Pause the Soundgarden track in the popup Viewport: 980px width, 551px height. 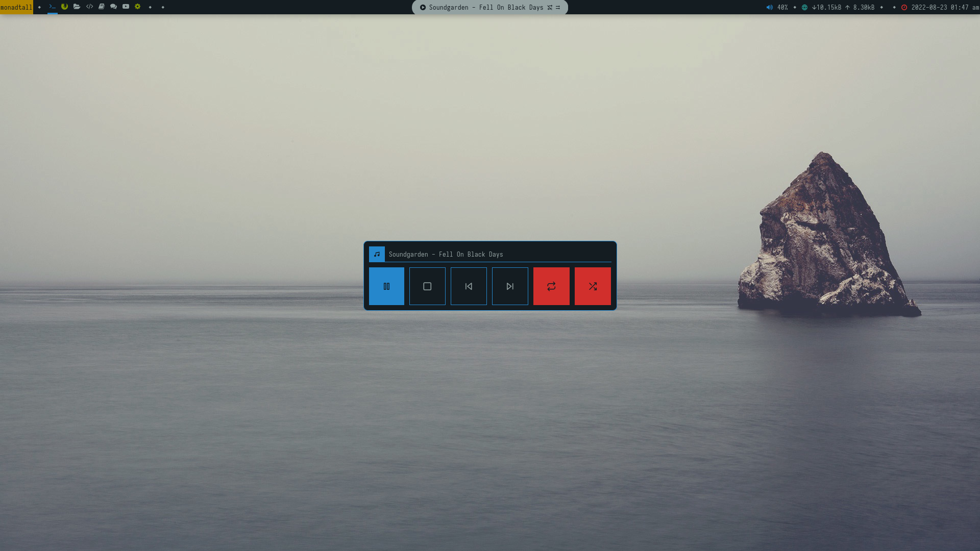coord(386,286)
